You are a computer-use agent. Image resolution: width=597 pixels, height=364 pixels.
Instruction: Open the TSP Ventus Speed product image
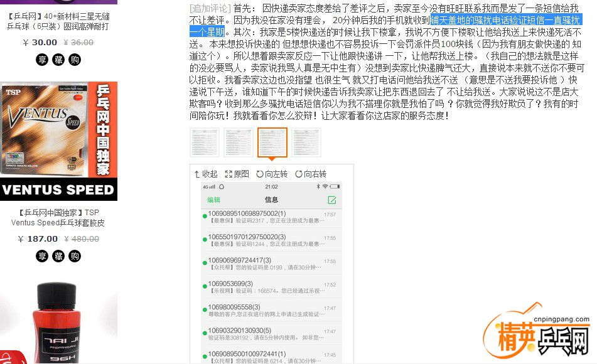[x=58, y=141]
